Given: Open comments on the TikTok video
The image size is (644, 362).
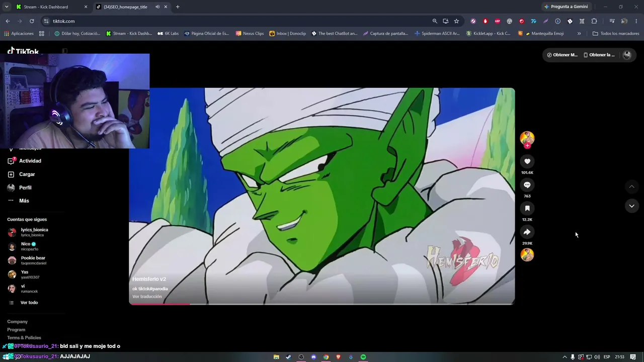Looking at the screenshot, I should 527,185.
